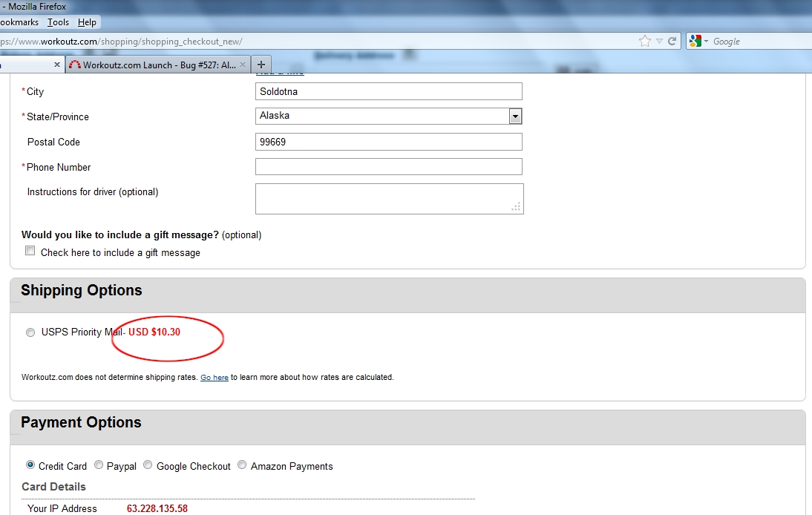The height and width of the screenshot is (515, 812).
Task: Choose Amazon Payments option
Action: [242, 465]
